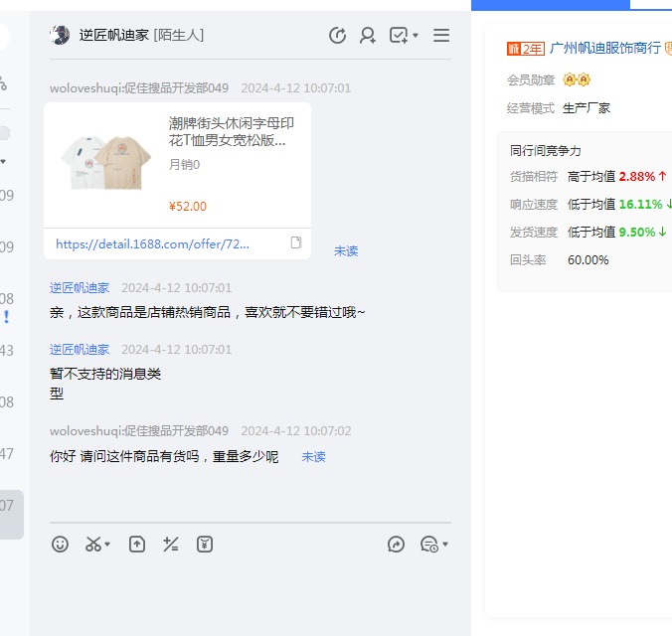Open 广州帆迪服饰商行 store link
Screen dimensions: 672x636
coord(604,48)
